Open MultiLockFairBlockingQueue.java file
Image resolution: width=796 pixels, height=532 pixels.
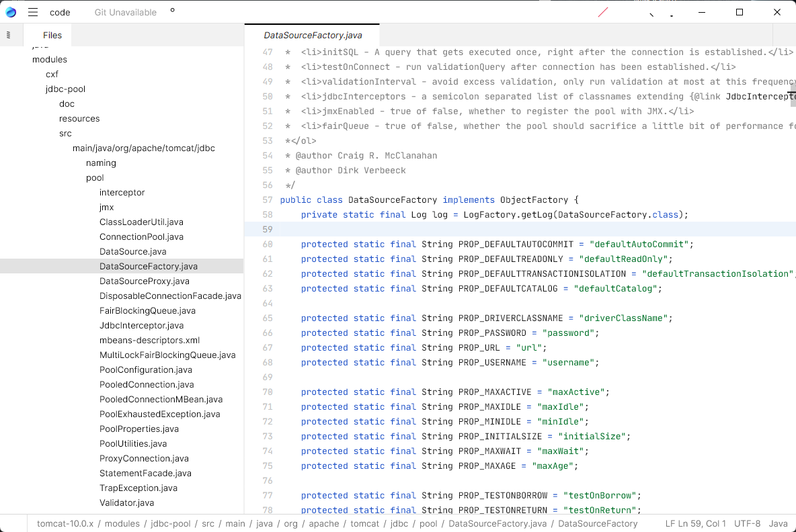167,355
